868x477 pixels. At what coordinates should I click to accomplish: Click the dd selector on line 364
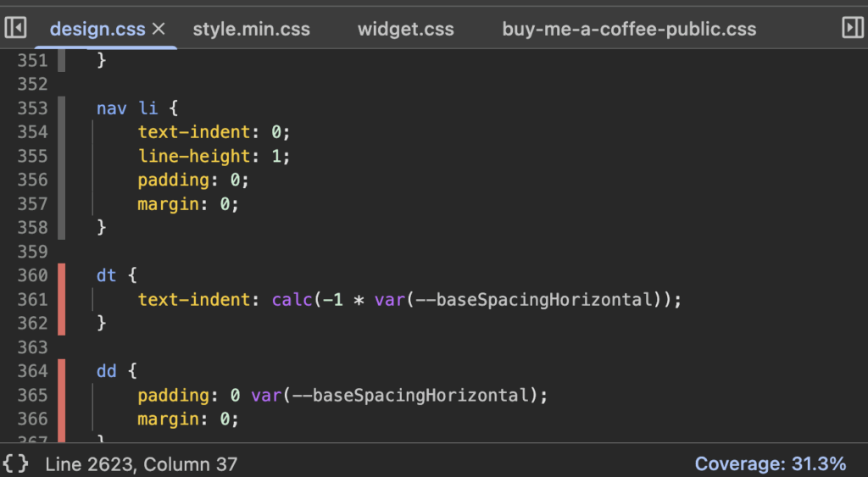pos(106,371)
